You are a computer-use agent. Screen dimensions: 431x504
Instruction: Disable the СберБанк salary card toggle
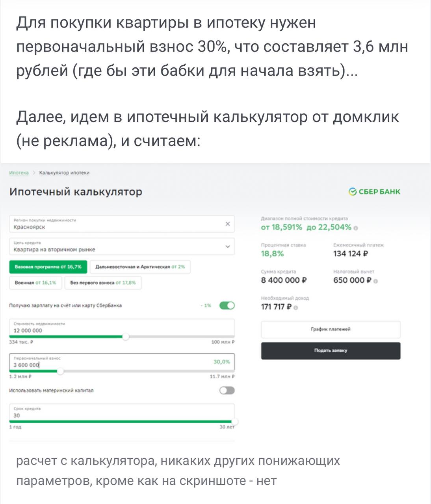click(x=227, y=306)
